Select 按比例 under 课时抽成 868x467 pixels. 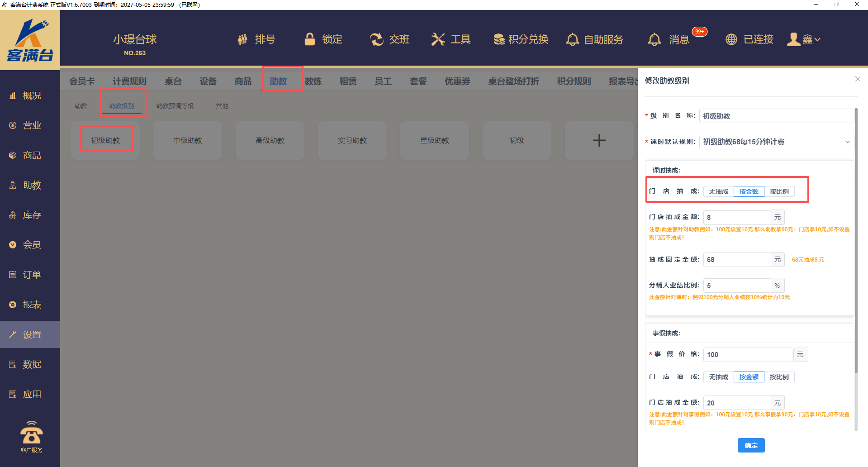(779, 191)
